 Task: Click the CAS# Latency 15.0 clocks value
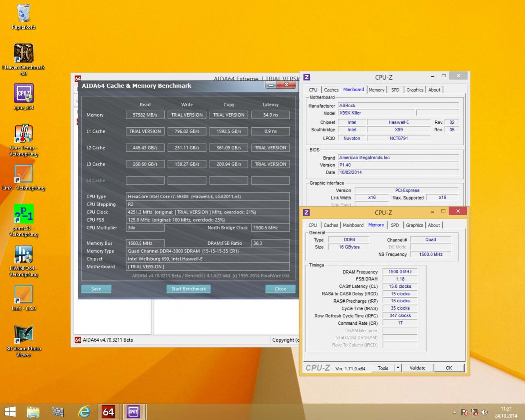400,287
